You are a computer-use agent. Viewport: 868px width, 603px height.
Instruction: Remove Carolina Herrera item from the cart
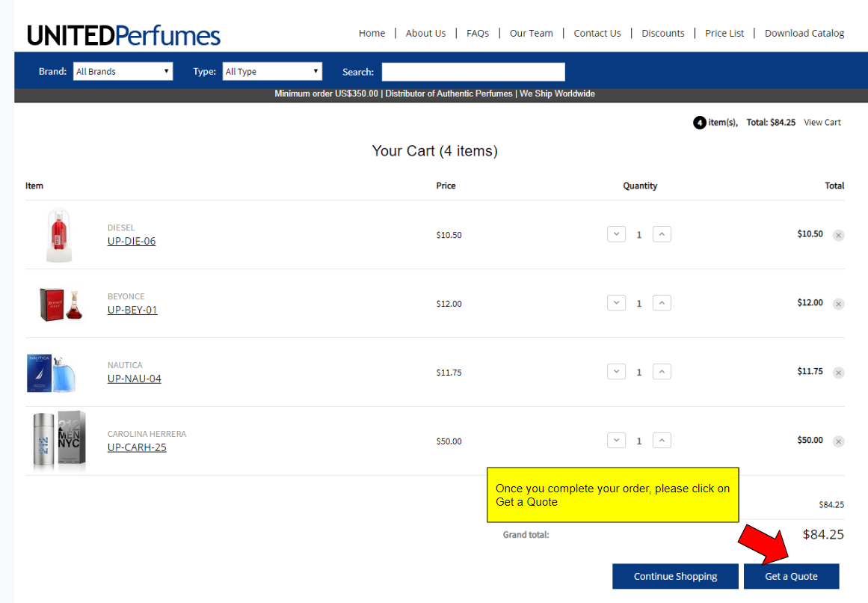(x=838, y=441)
